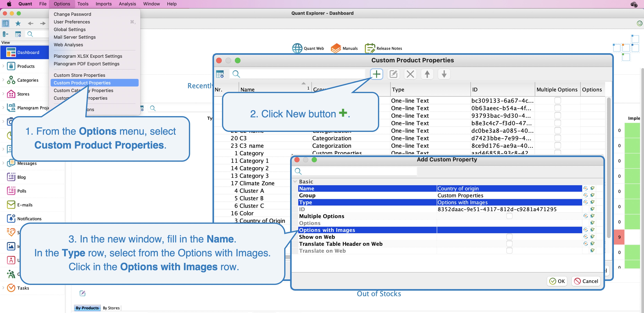Check Multiple Options for row ID 8ce9d176-ae9a
The width and height of the screenshot is (644, 313).
pos(558,146)
